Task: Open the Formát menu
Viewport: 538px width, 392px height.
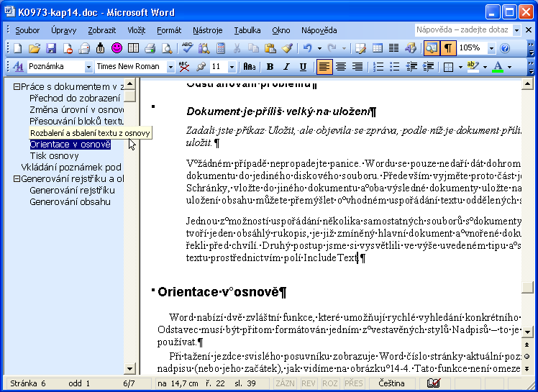Action: point(169,30)
